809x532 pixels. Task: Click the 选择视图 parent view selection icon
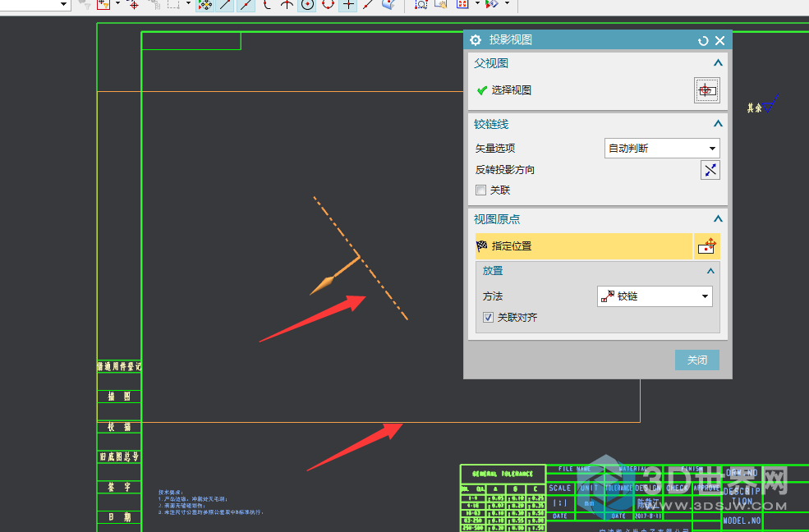click(x=707, y=91)
